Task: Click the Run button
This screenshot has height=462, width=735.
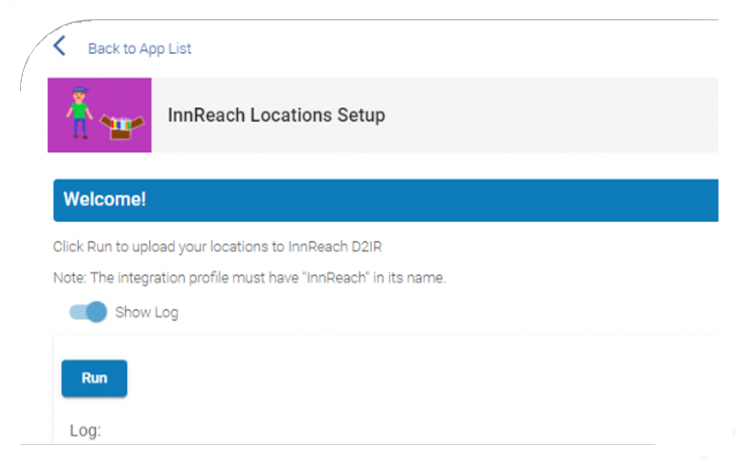Action: [x=94, y=378]
